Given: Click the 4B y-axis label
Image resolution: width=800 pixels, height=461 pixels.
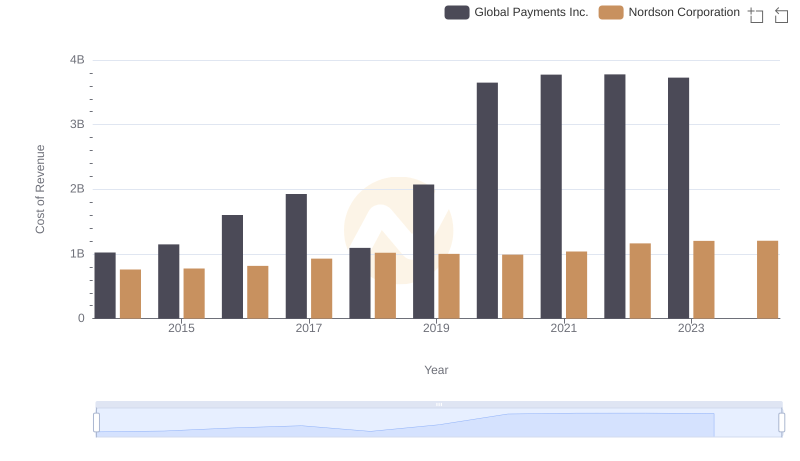Looking at the screenshot, I should pyautogui.click(x=77, y=60).
